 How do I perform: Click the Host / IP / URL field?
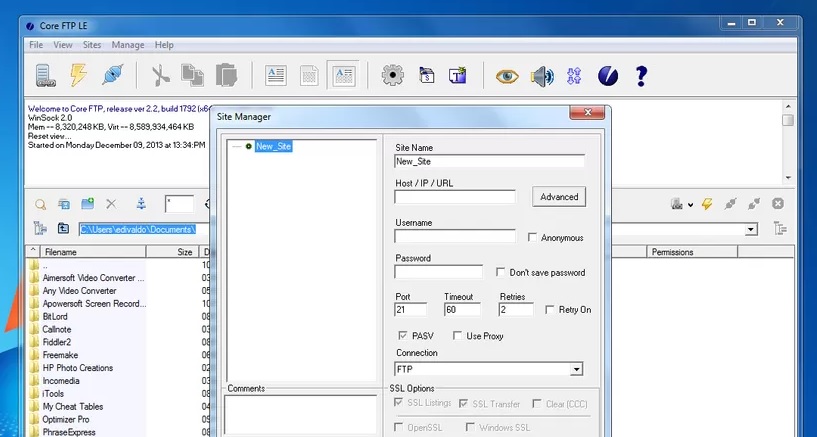(455, 197)
